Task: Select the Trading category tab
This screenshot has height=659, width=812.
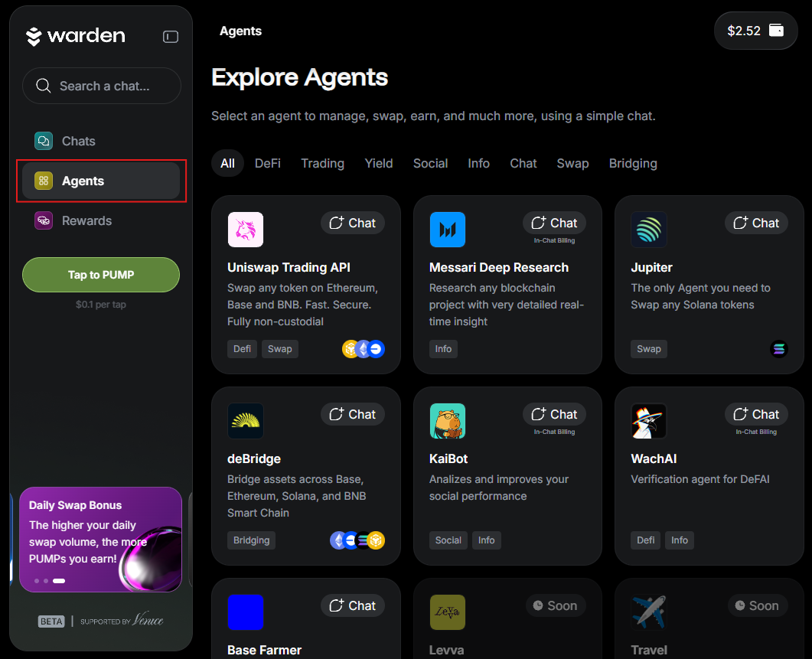Action: point(322,163)
